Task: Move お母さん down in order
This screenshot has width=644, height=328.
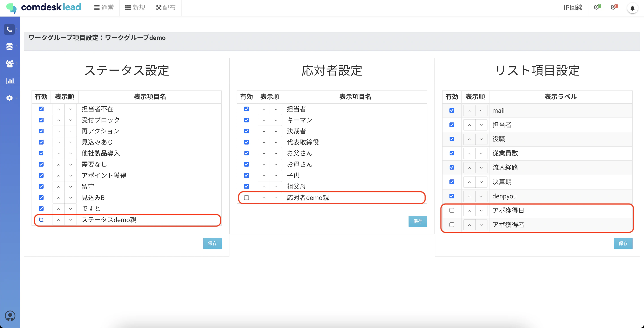Action: [x=276, y=164]
